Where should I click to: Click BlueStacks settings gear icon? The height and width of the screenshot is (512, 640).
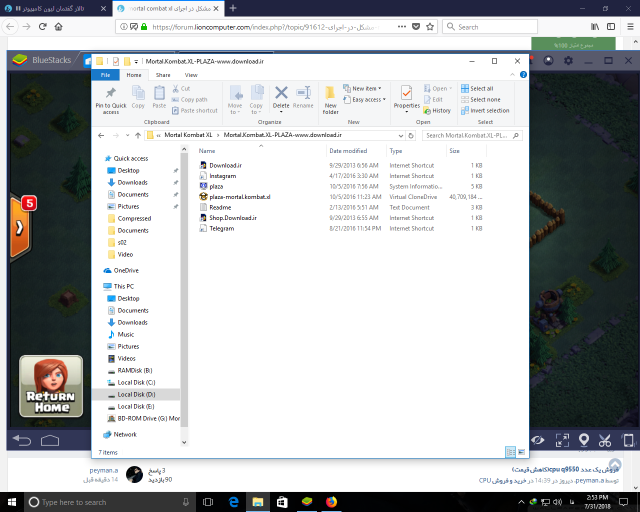(568, 60)
